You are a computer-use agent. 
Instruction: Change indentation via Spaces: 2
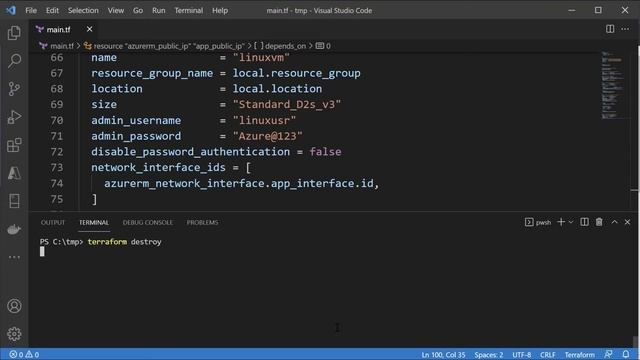point(489,354)
